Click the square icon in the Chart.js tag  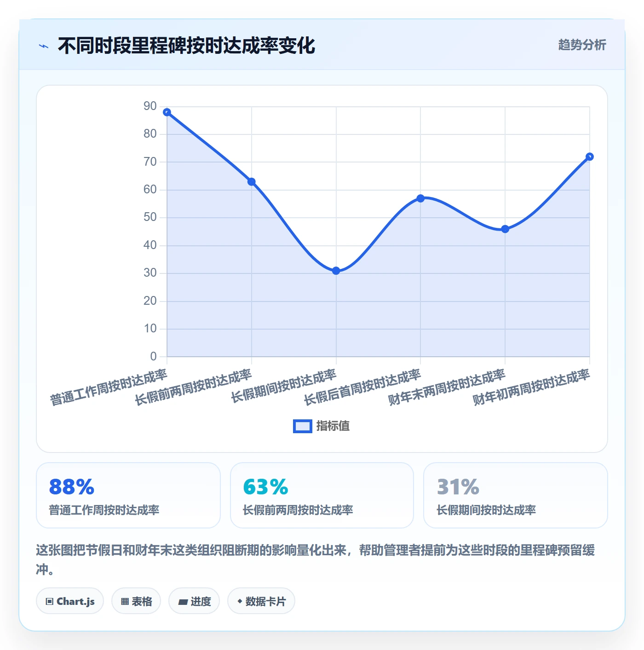tap(50, 601)
